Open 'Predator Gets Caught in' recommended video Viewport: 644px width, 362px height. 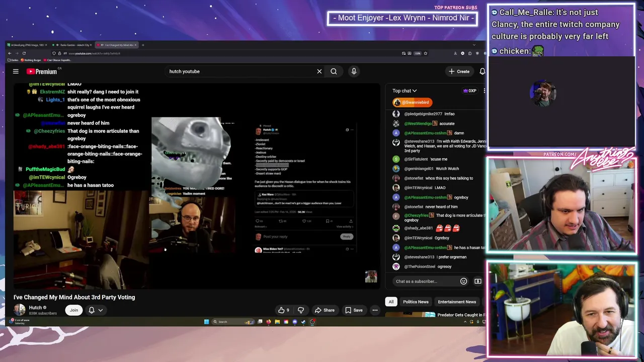(460, 315)
